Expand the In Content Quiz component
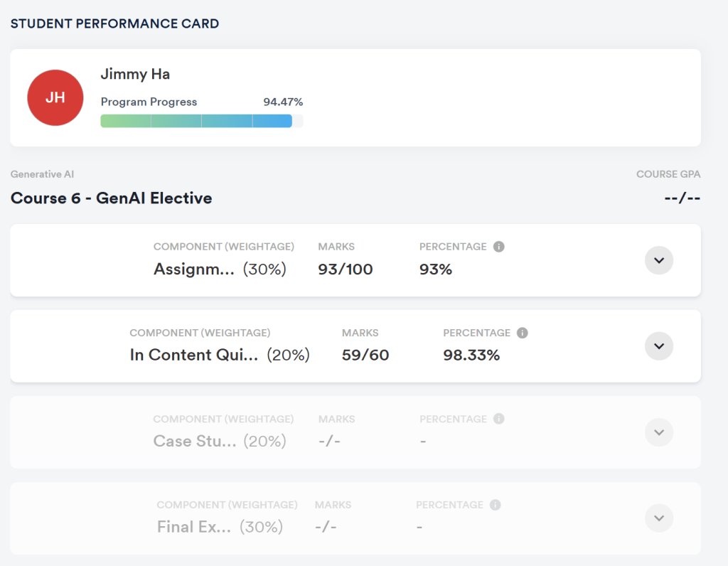Viewport: 728px width, 566px height. point(658,346)
